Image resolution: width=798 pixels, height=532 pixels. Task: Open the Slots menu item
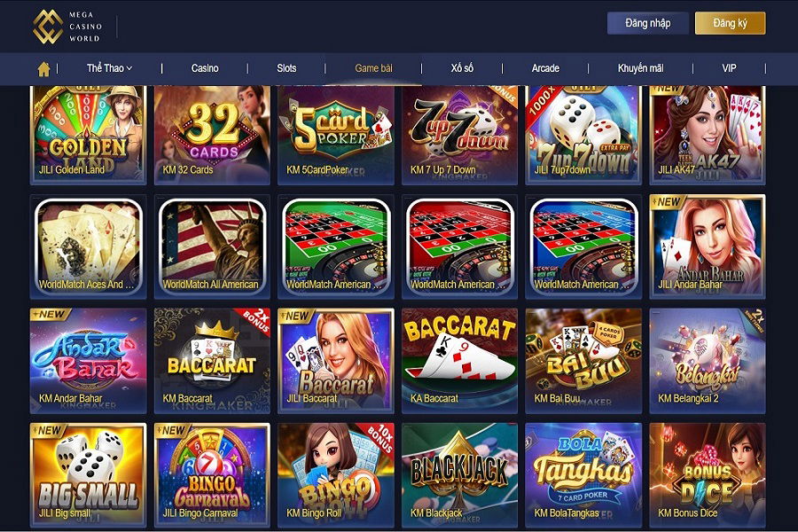(286, 68)
